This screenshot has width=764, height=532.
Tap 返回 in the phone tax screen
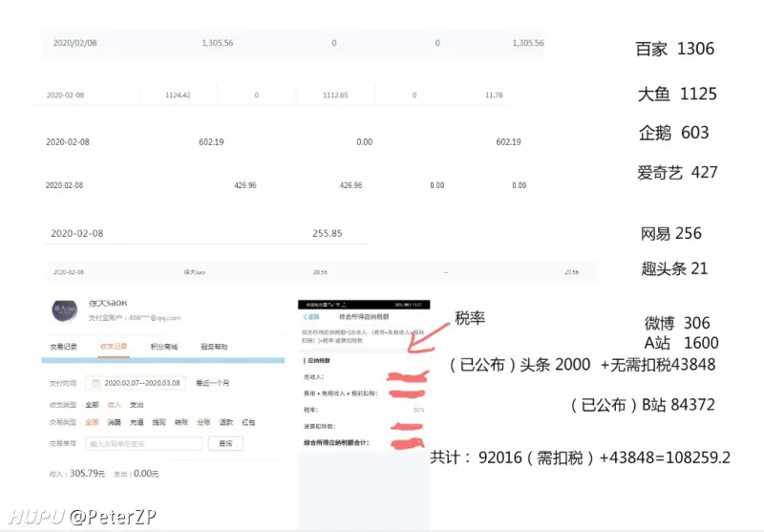311,317
